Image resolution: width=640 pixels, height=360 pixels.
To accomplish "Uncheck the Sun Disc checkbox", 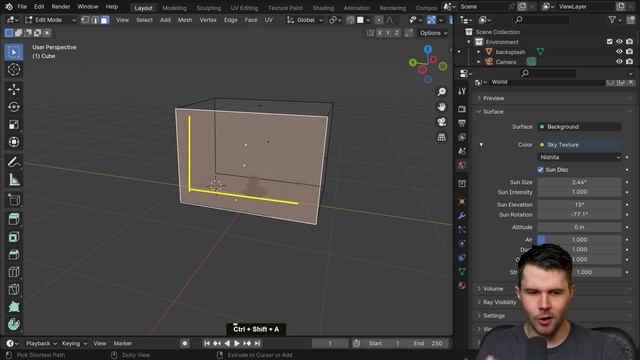I will [x=540, y=169].
